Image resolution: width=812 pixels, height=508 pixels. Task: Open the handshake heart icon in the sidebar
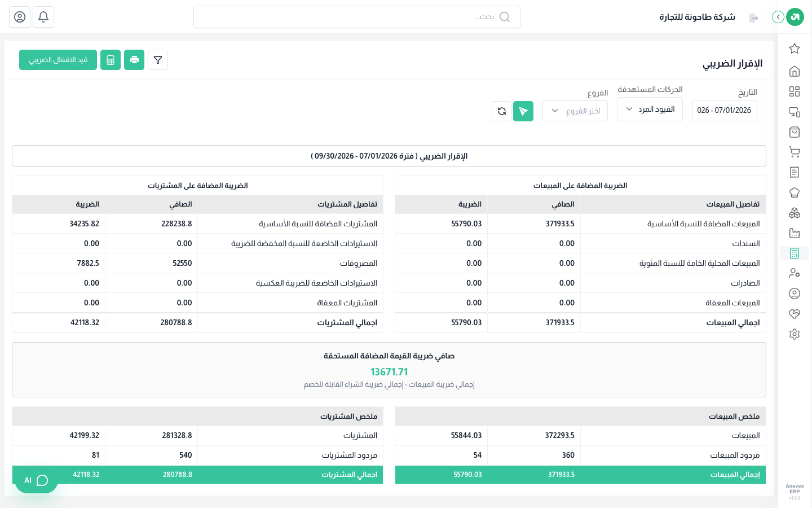(x=795, y=314)
